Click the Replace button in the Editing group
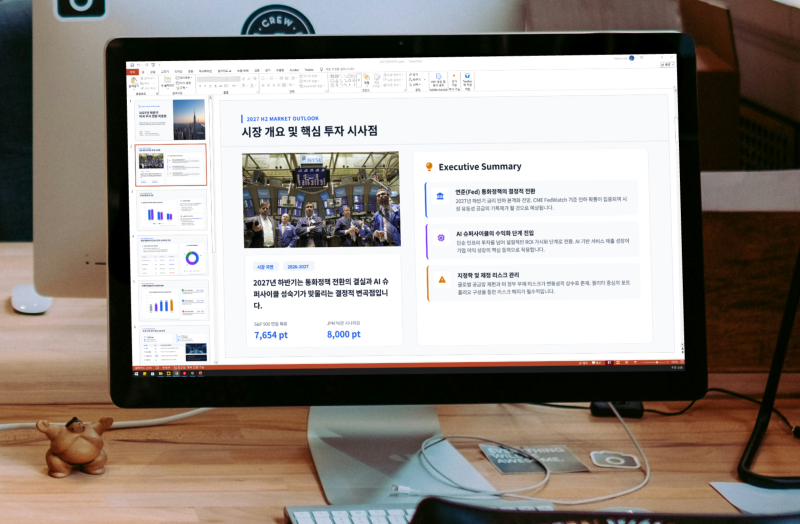The width and height of the screenshot is (800, 524). pyautogui.click(x=416, y=80)
